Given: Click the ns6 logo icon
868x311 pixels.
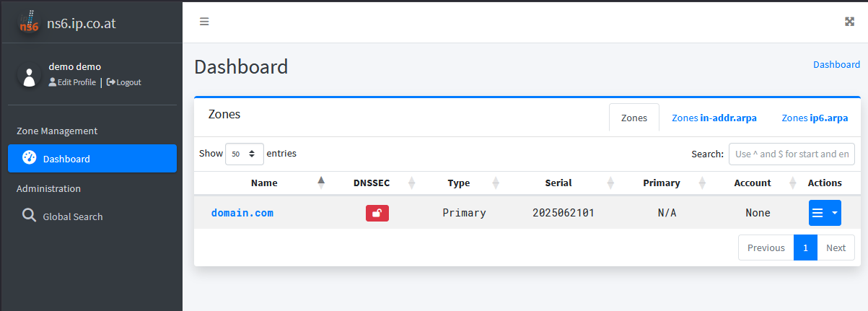Looking at the screenshot, I should (x=29, y=23).
